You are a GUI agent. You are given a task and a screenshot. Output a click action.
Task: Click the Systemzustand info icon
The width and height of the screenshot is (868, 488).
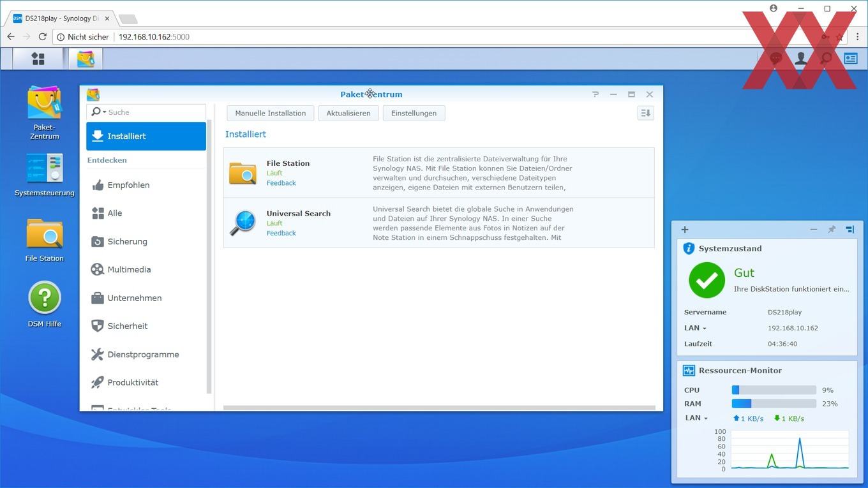[x=689, y=248]
